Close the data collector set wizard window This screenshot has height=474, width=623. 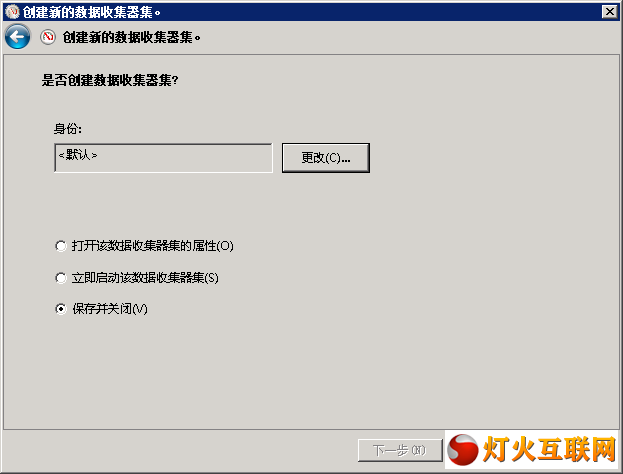pyautogui.click(x=609, y=12)
